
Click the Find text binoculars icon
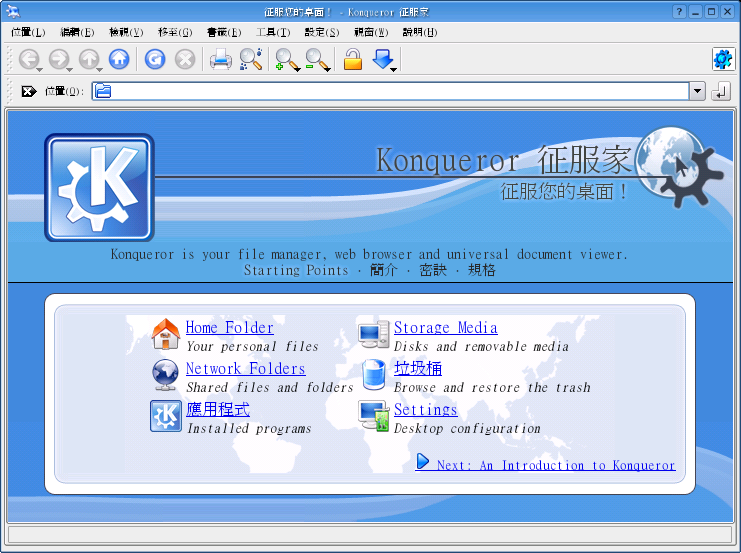[251, 60]
